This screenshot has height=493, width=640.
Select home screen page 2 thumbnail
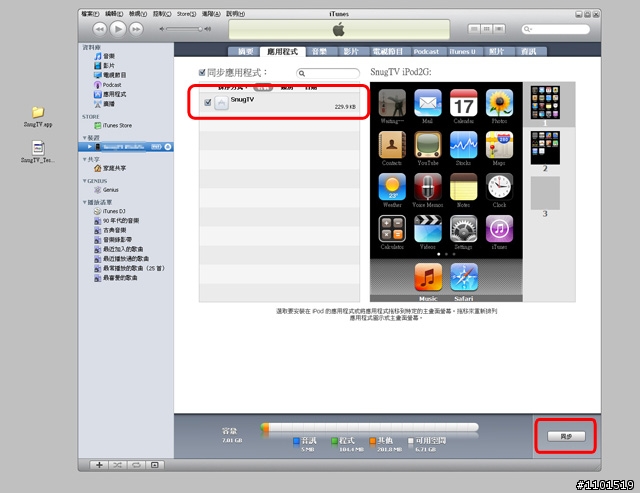pos(545,148)
